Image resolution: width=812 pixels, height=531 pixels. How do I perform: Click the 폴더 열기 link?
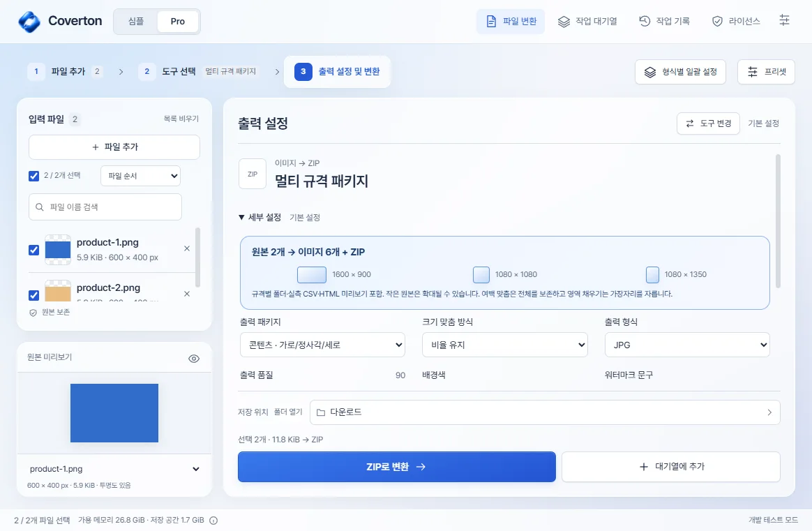[288, 412]
